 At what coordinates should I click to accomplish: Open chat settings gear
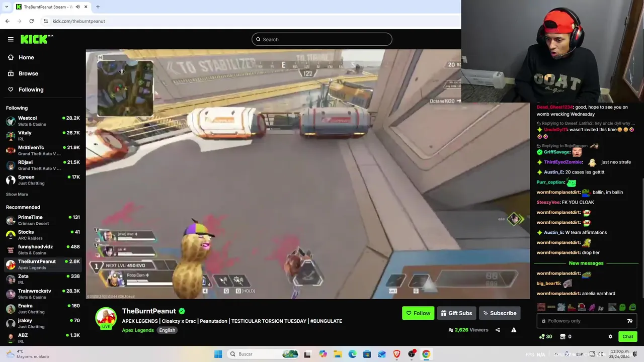(x=610, y=336)
